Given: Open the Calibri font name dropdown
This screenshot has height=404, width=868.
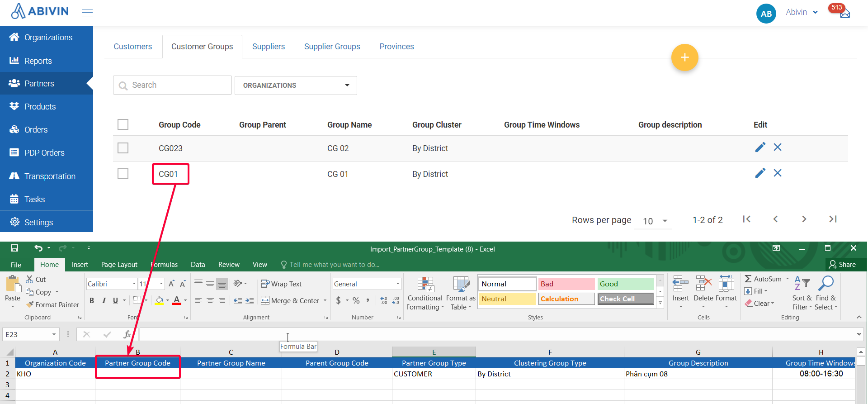Looking at the screenshot, I should tap(134, 284).
